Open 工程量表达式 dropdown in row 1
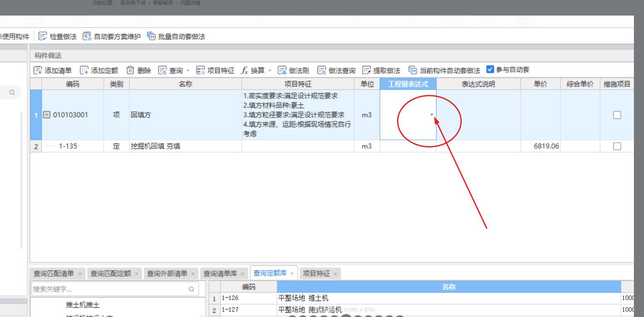The width and height of the screenshot is (644, 317). [x=432, y=115]
